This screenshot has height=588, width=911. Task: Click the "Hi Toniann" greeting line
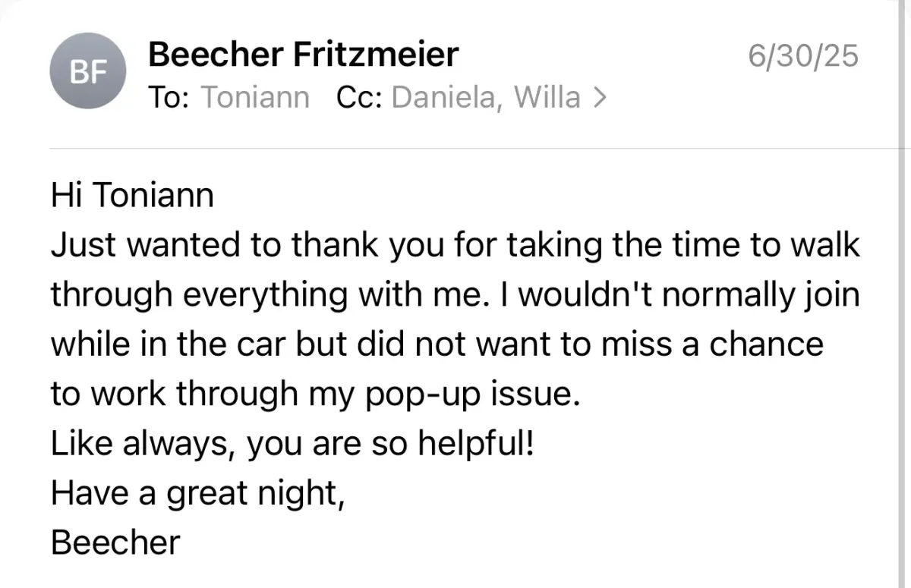(133, 197)
